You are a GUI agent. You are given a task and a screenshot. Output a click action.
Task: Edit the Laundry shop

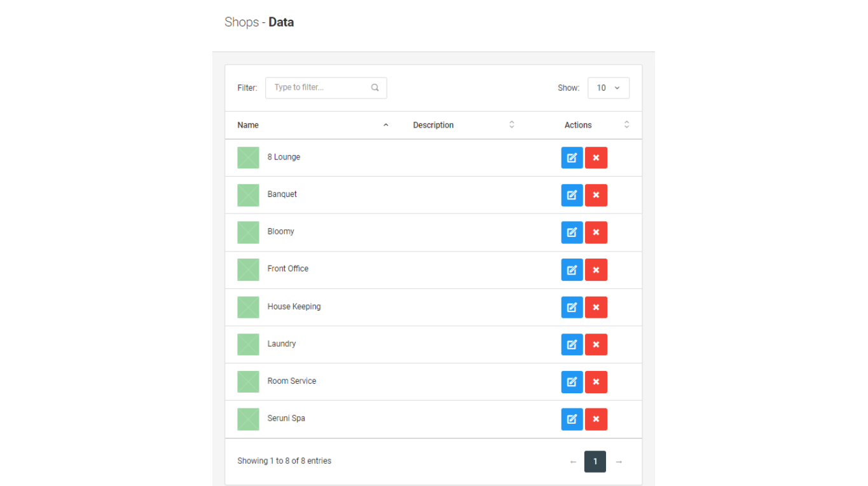point(572,344)
